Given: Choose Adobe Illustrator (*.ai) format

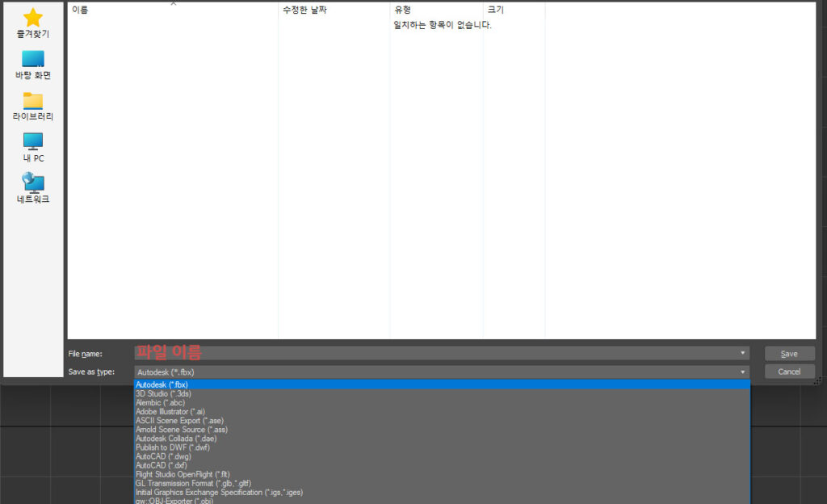Looking at the screenshot, I should [442, 412].
